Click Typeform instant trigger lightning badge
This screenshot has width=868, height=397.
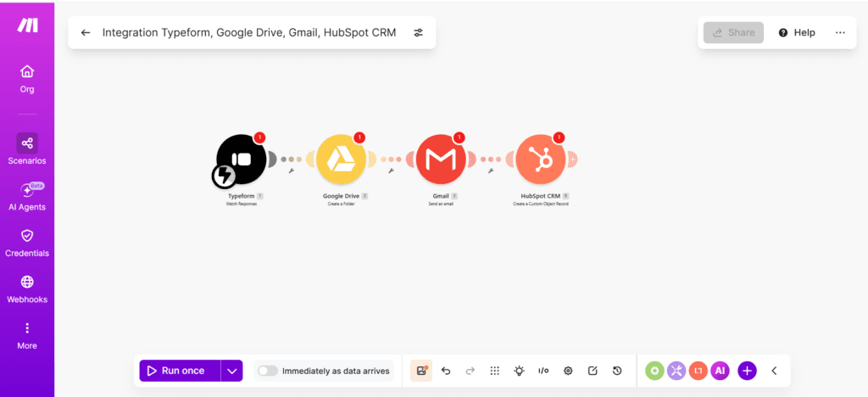[x=224, y=176]
